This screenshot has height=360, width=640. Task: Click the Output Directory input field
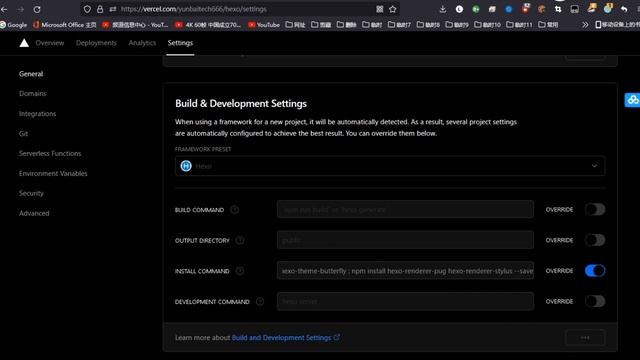[x=405, y=240]
